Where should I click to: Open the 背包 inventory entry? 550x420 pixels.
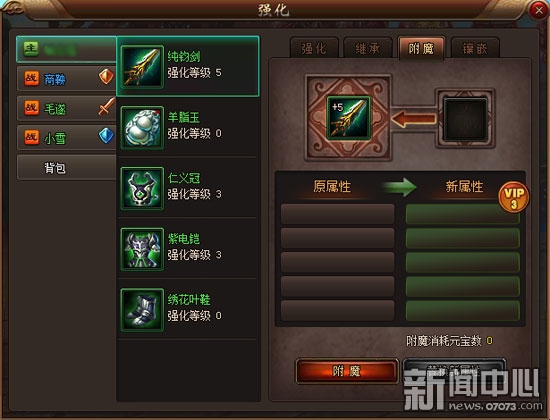click(67, 168)
